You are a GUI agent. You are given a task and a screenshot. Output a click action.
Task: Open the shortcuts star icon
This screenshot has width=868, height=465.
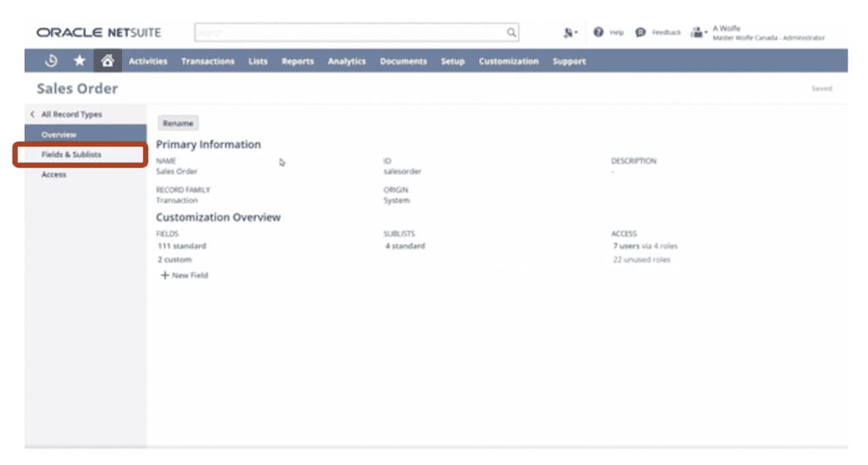80,60
